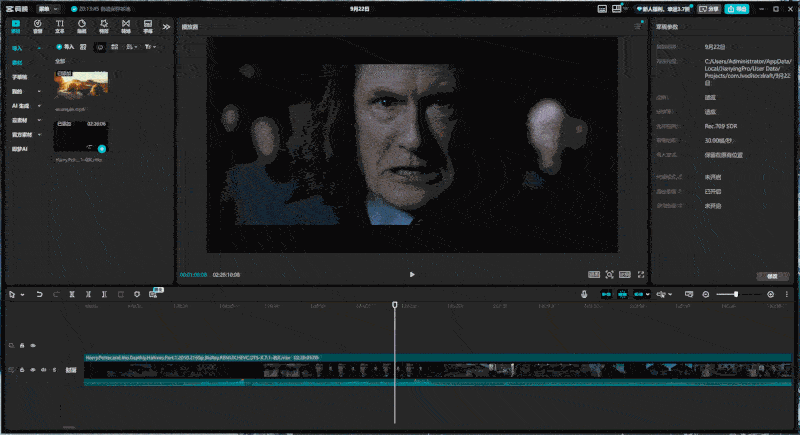800x435 pixels.
Task: Click the circular icon in the media toolbar
Action: [x=100, y=47]
